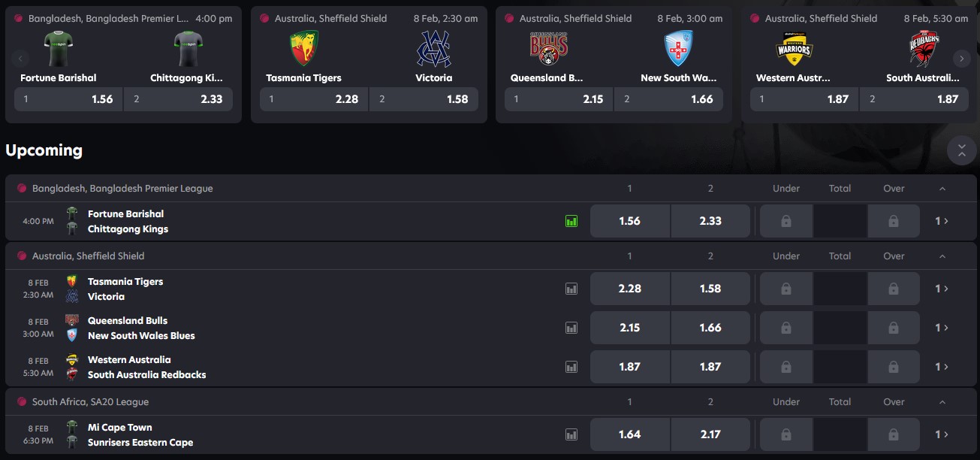Viewport: 980px width, 460px height.
Task: Collapse the Australia Sheffield Shield section
Action: tap(942, 256)
